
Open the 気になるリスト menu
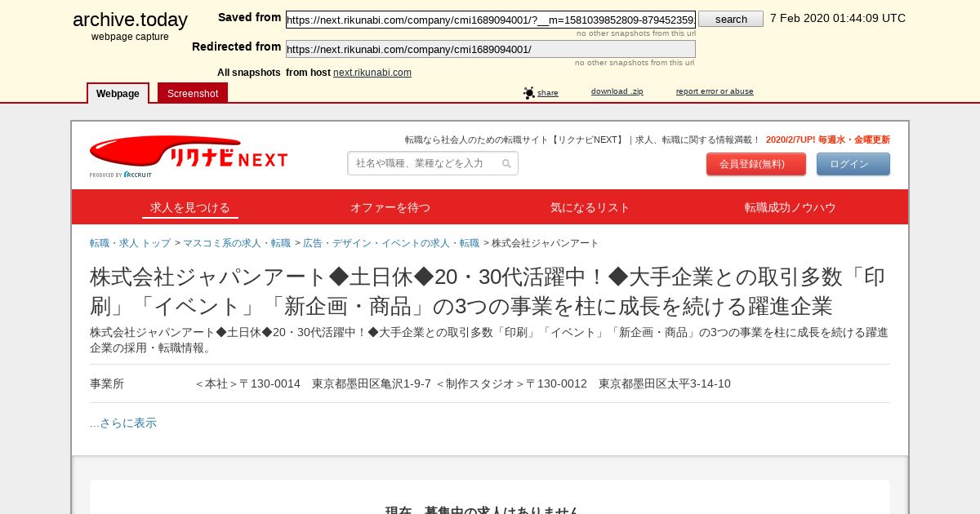pos(590,207)
